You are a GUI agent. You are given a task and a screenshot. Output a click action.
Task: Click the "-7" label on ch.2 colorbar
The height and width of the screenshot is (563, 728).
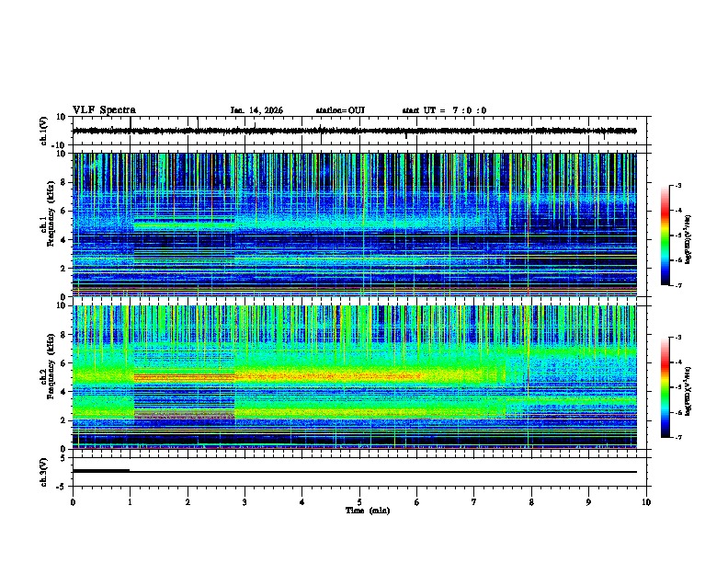[677, 437]
